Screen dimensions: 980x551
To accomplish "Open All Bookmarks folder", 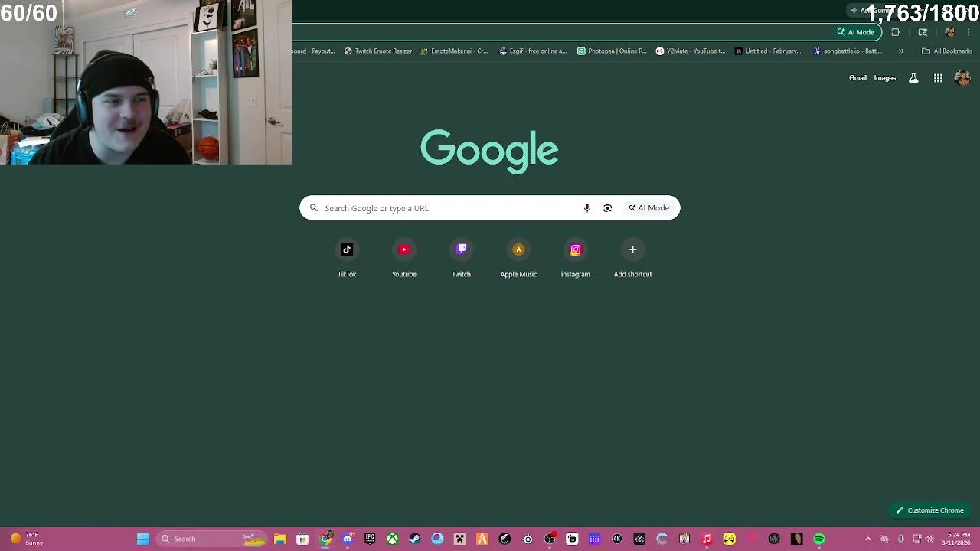I will (947, 51).
